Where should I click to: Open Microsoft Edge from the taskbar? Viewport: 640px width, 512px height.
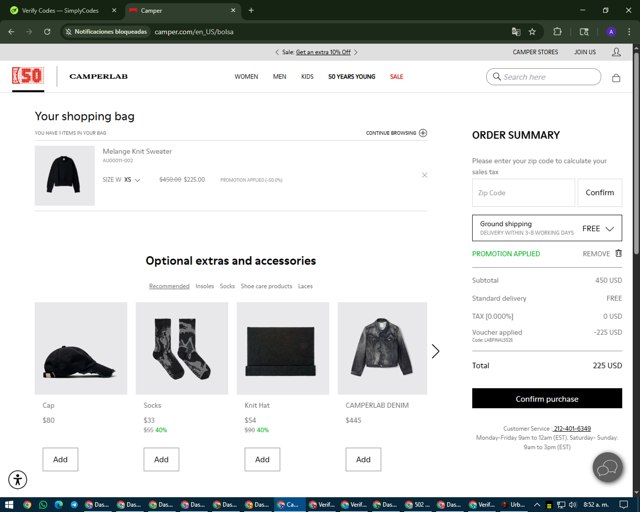58,505
